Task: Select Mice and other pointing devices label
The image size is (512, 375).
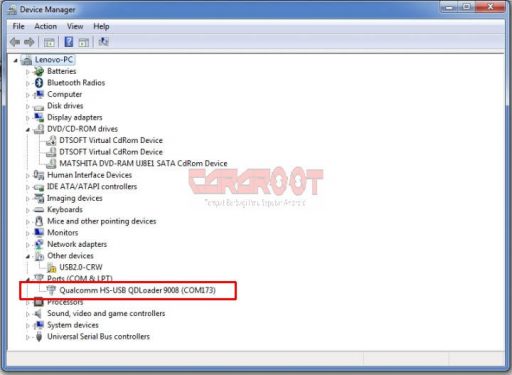Action: click(x=102, y=221)
